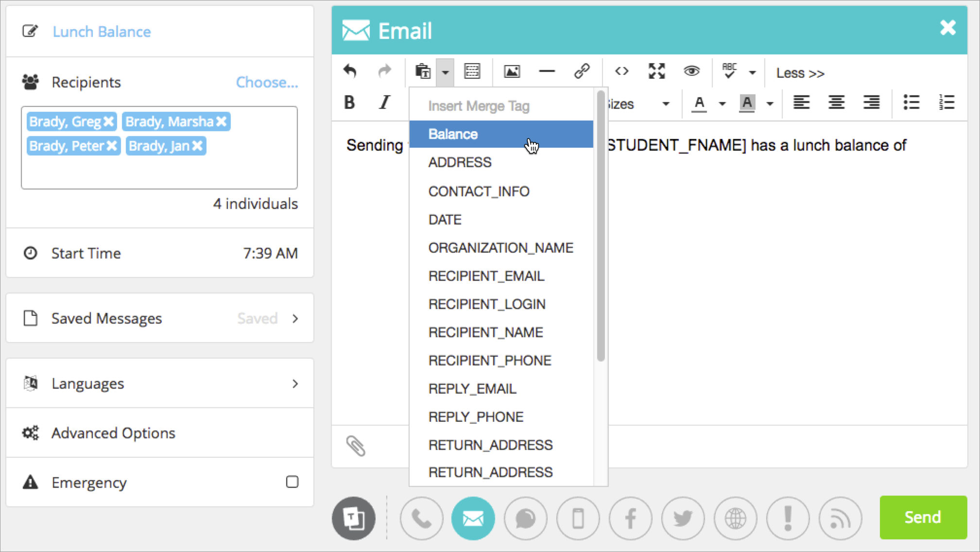Toggle bold formatting
980x552 pixels.
click(349, 103)
